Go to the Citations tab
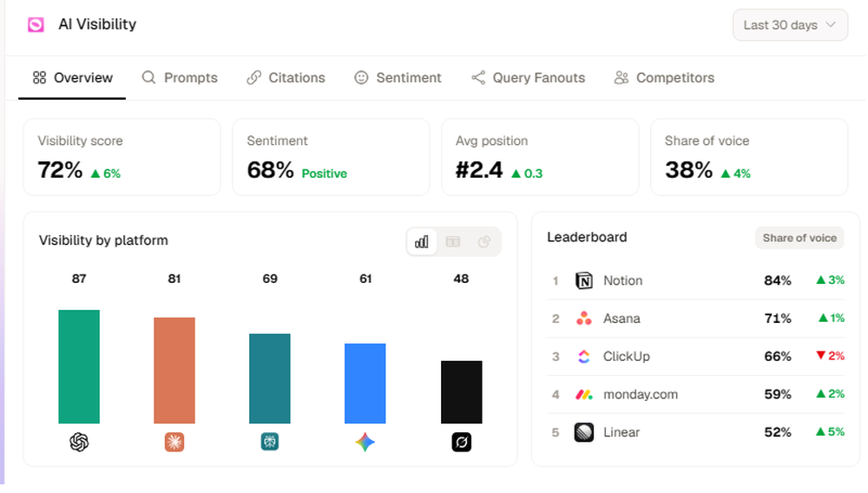The width and height of the screenshot is (868, 493). [286, 78]
